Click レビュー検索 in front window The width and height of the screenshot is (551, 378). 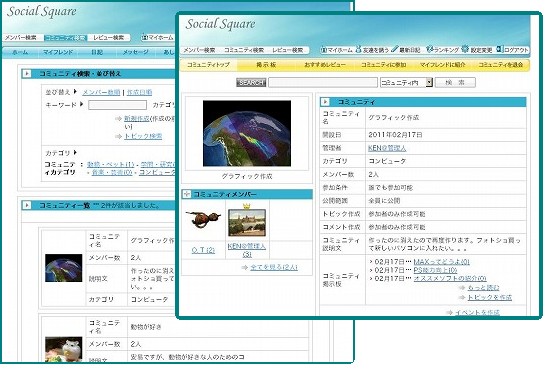tap(287, 50)
